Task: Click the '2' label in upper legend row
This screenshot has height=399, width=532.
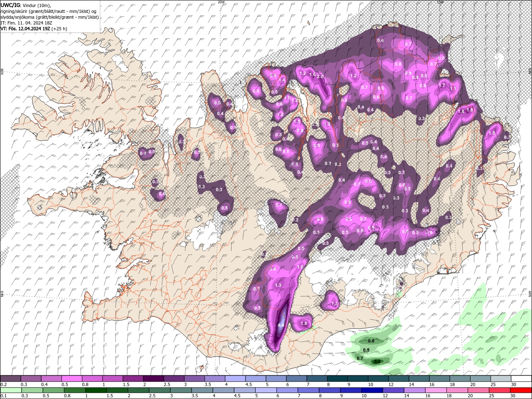Action: [x=145, y=384]
